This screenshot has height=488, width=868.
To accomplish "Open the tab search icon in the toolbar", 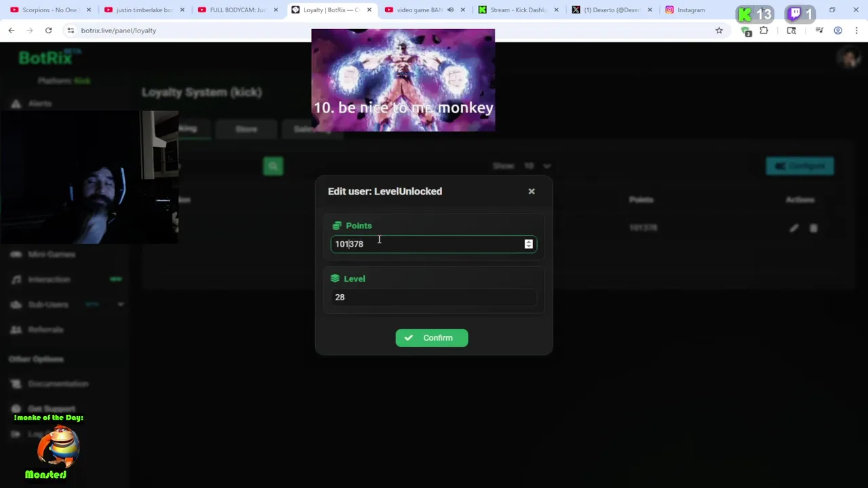I will 791,30.
